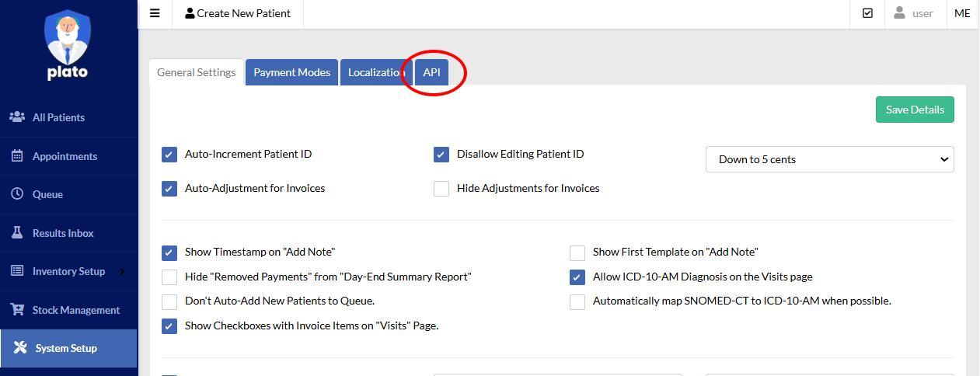This screenshot has width=980, height=376.
Task: Toggle the hamburger sidebar menu icon
Action: (155, 13)
